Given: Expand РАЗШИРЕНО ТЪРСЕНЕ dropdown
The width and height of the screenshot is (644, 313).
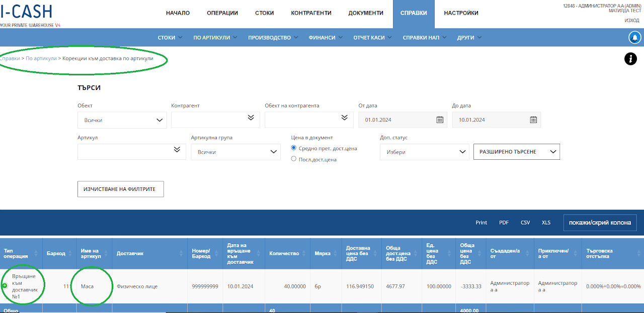Looking at the screenshot, I should pyautogui.click(x=517, y=152).
